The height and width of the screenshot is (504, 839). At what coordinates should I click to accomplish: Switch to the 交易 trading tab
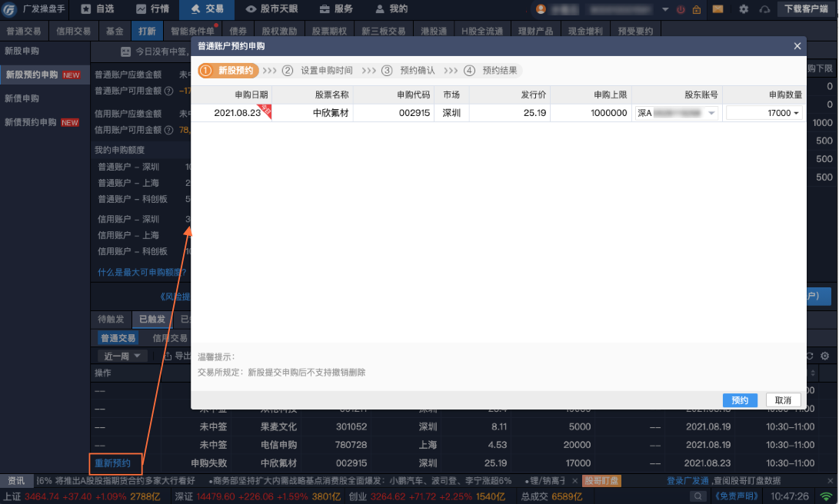pos(207,9)
